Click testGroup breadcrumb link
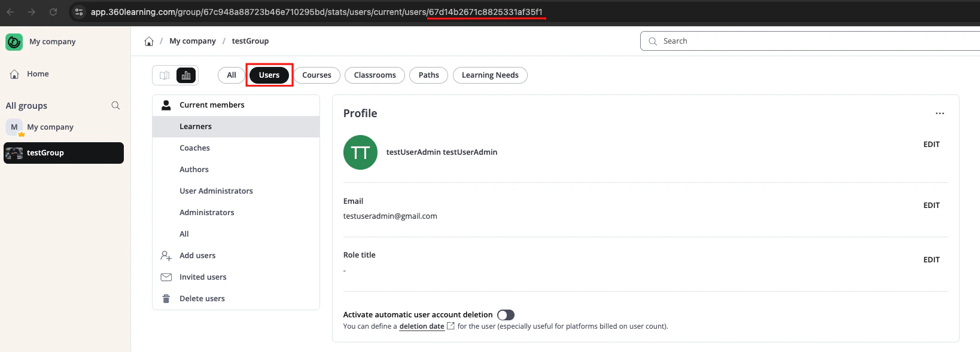This screenshot has width=980, height=352. (x=250, y=41)
